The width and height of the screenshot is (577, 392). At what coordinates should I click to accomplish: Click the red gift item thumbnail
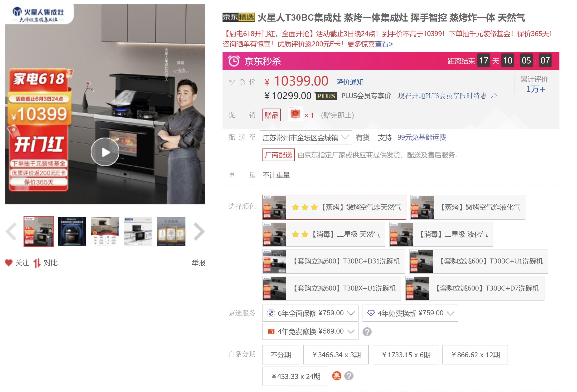click(x=295, y=114)
